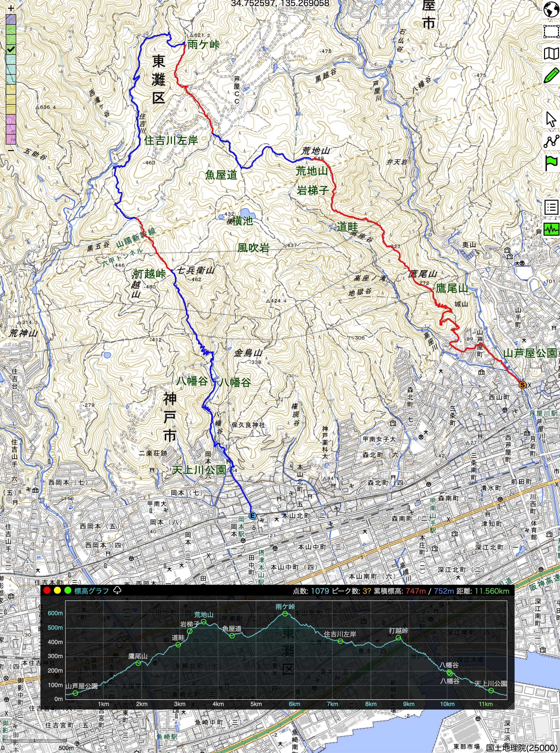This screenshot has height=753, width=560.
Task: Choose the polyline route drawing tool
Action: pos(551,141)
